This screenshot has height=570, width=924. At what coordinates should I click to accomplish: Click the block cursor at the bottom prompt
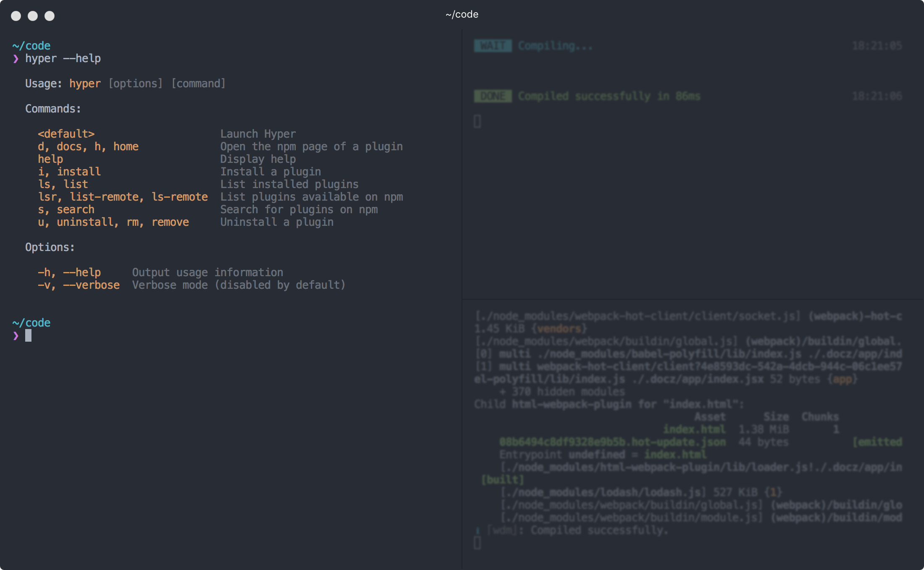[28, 335]
